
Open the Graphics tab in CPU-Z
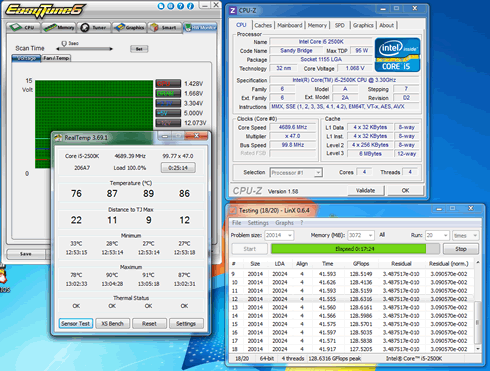[x=363, y=25]
